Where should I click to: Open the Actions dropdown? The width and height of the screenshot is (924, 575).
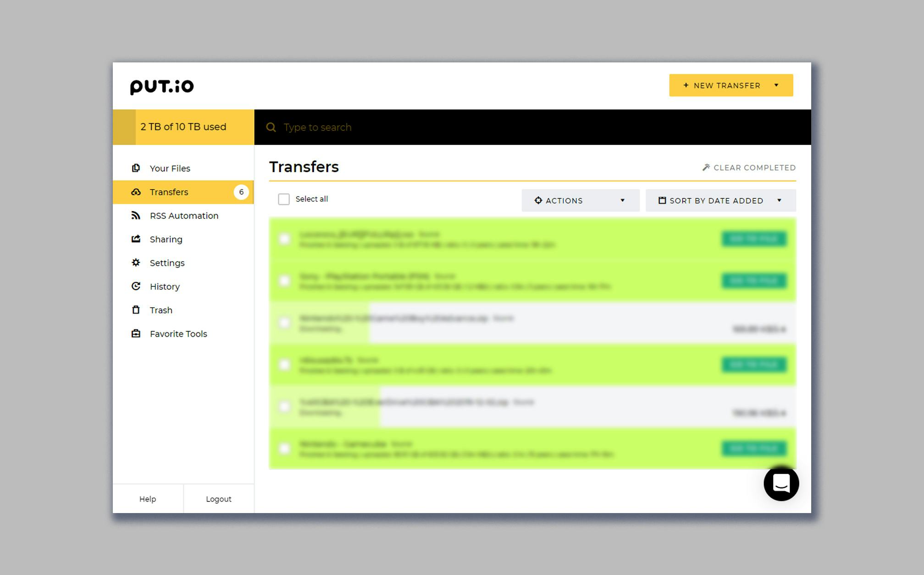(x=580, y=201)
